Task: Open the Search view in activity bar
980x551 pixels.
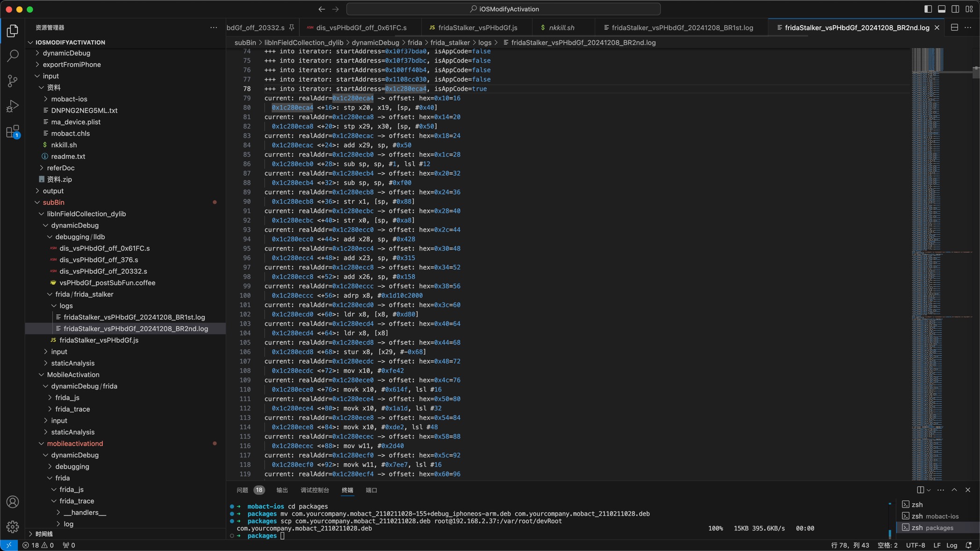Action: click(13, 56)
